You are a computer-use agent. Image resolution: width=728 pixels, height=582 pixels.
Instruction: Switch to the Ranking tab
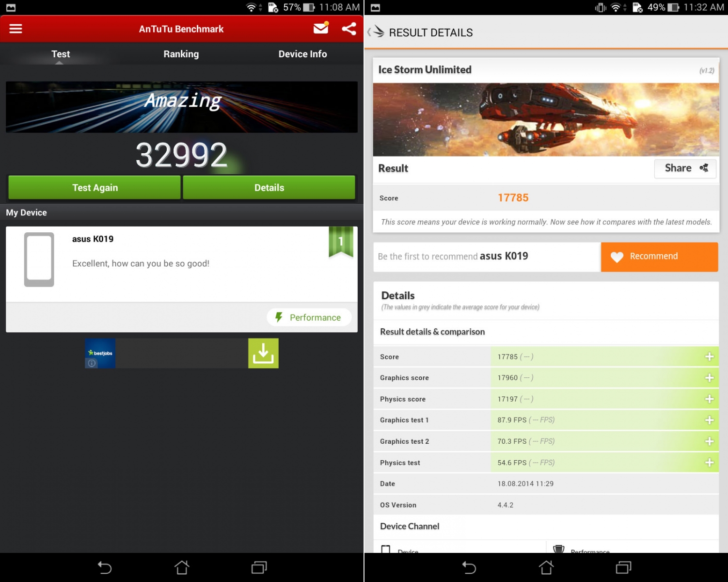click(181, 54)
